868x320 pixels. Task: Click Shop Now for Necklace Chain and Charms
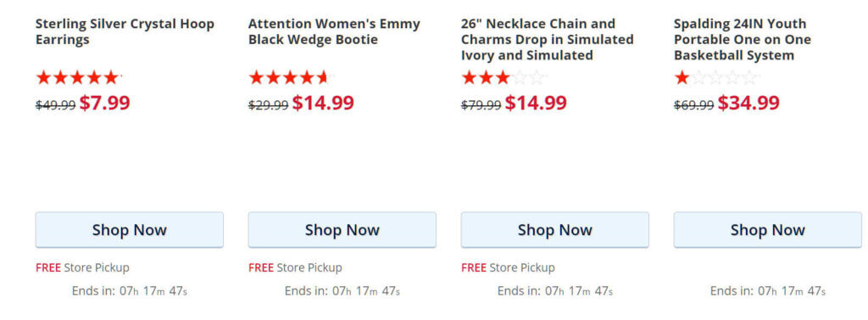tap(554, 229)
